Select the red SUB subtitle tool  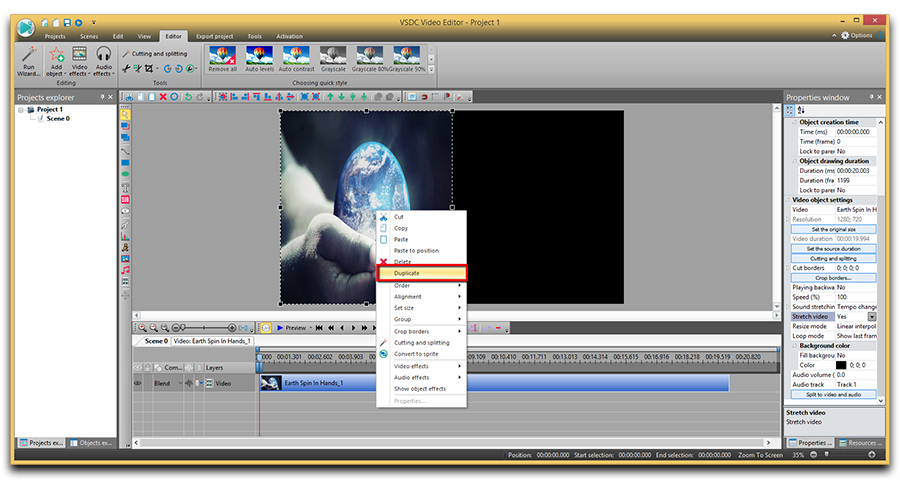tap(125, 200)
